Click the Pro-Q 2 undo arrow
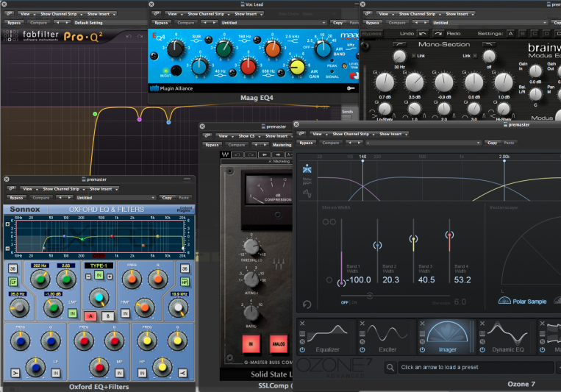Image resolution: width=561 pixels, height=392 pixels. pos(129,36)
